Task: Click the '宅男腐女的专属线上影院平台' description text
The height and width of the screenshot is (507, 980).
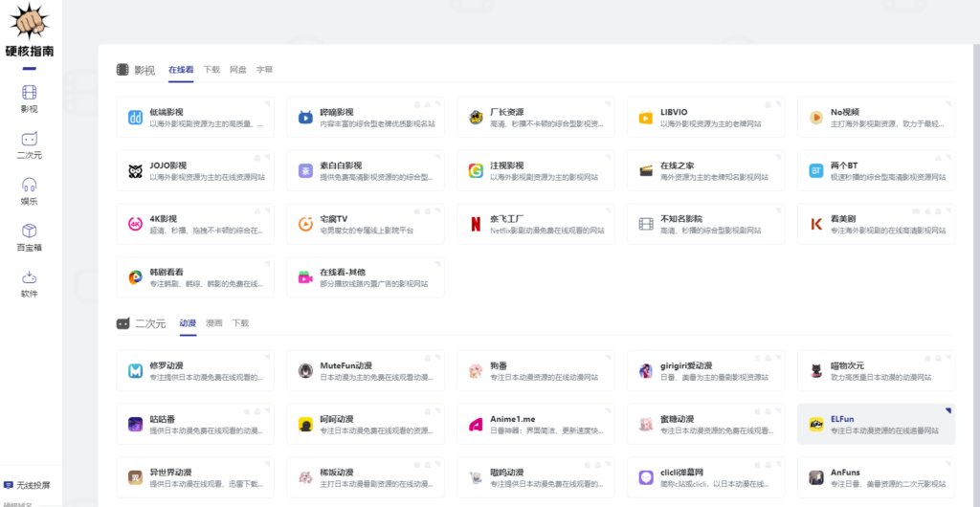Action: coord(367,231)
